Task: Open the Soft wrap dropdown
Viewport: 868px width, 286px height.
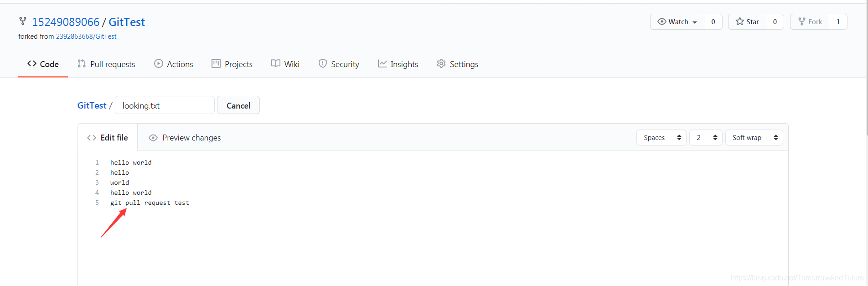Action: 754,137
